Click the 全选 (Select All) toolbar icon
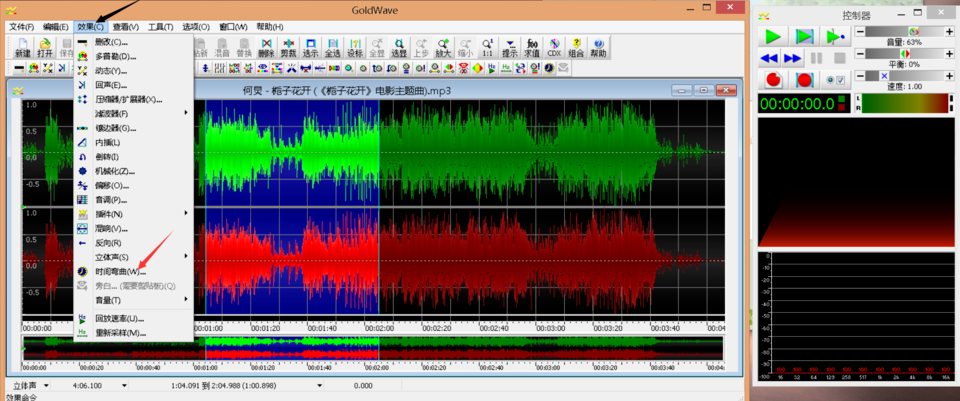 pyautogui.click(x=333, y=47)
